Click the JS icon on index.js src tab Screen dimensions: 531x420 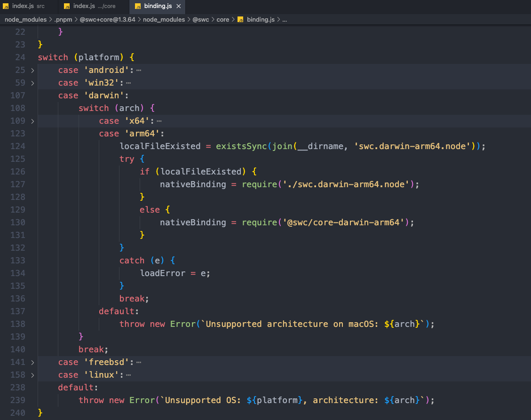pos(6,6)
